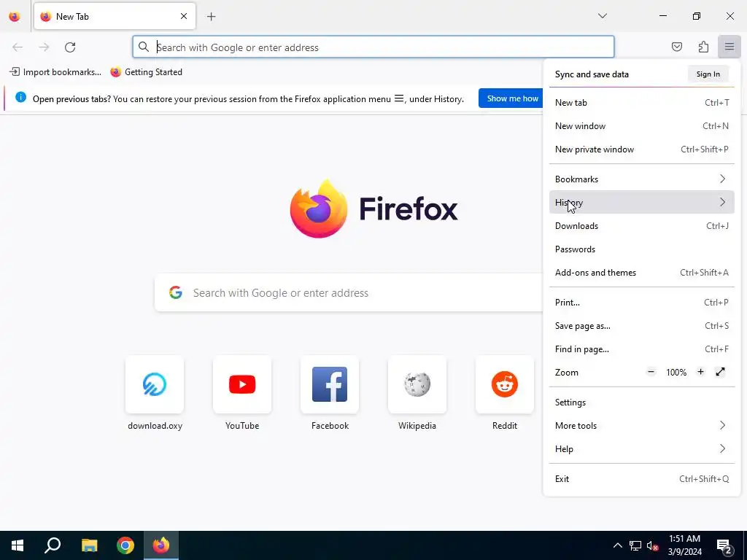Open Getting Started bookmark
The width and height of the screenshot is (747, 560).
tap(146, 72)
